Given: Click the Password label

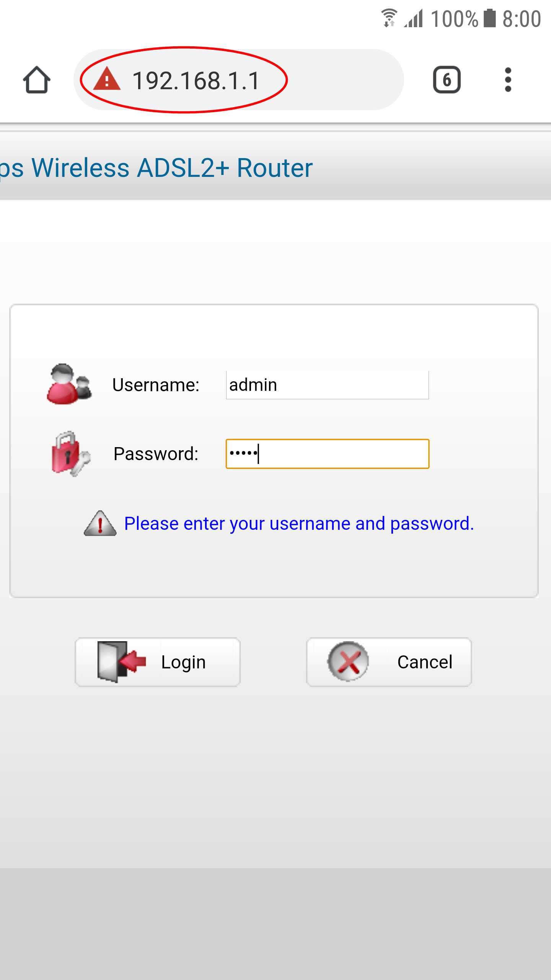Looking at the screenshot, I should pyautogui.click(x=156, y=454).
